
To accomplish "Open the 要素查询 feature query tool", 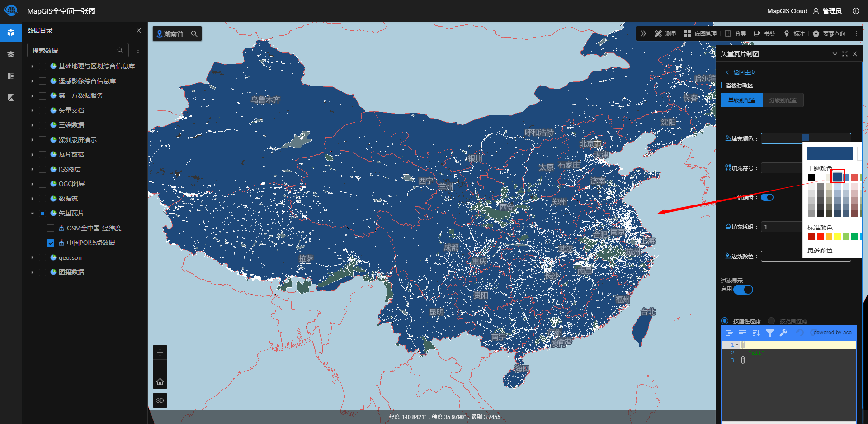I will coord(829,33).
